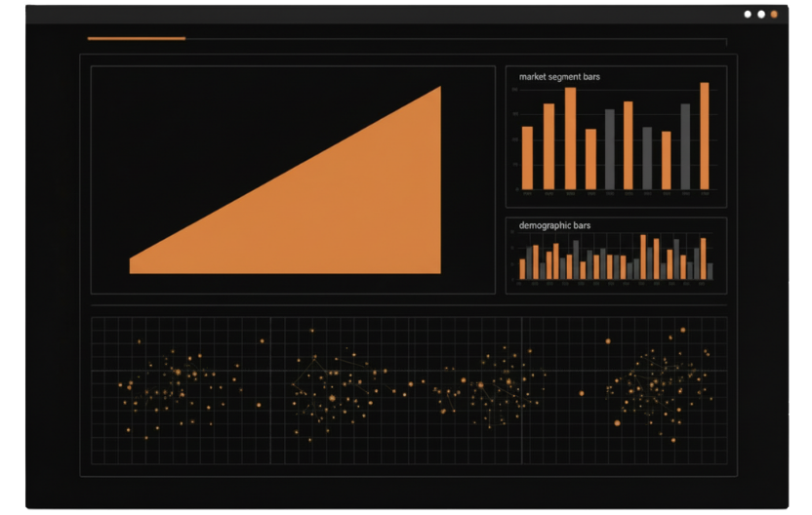The width and height of the screenshot is (812, 515).
Task: Click first gray bar in market segment chart
Action: pyautogui.click(x=610, y=149)
